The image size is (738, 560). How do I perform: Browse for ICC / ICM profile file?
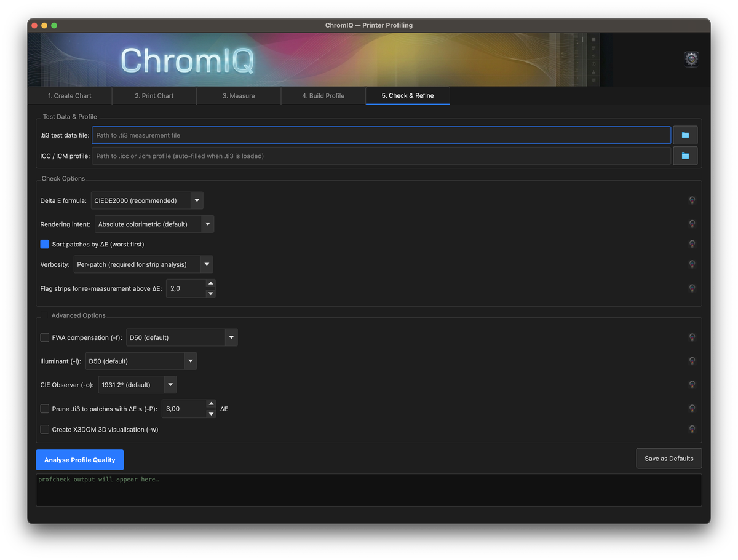685,156
